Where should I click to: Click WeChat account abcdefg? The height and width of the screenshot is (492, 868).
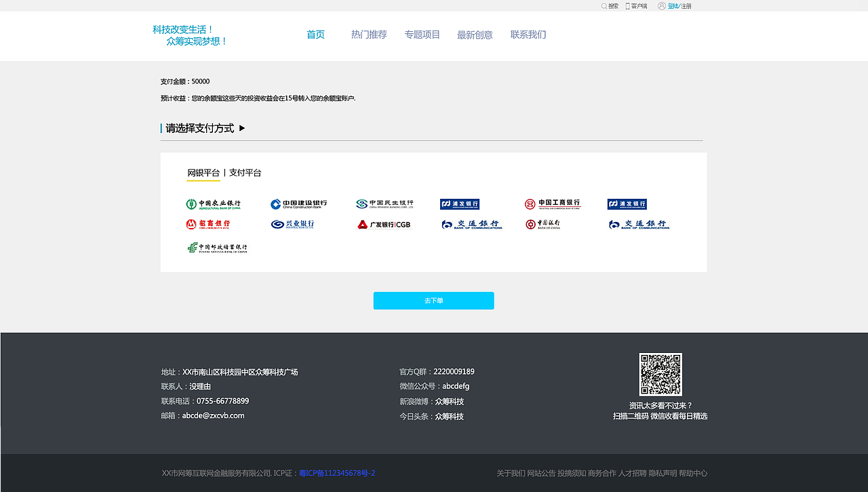point(456,386)
